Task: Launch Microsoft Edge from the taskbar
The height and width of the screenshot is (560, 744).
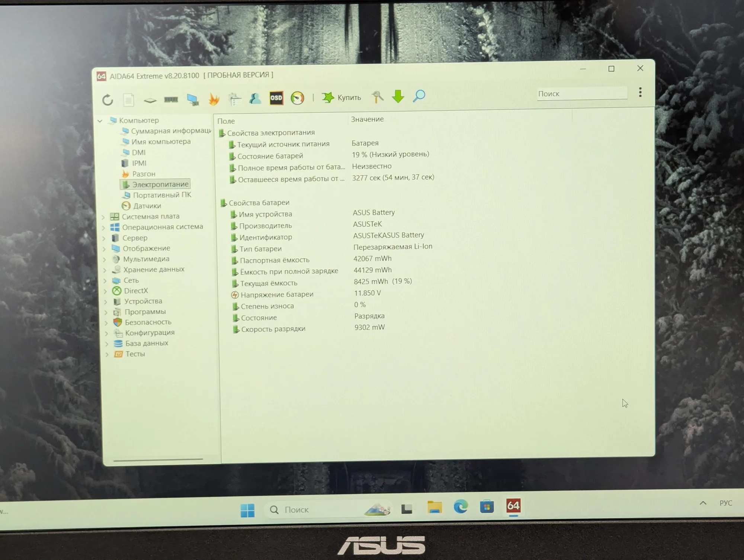Action: click(461, 507)
